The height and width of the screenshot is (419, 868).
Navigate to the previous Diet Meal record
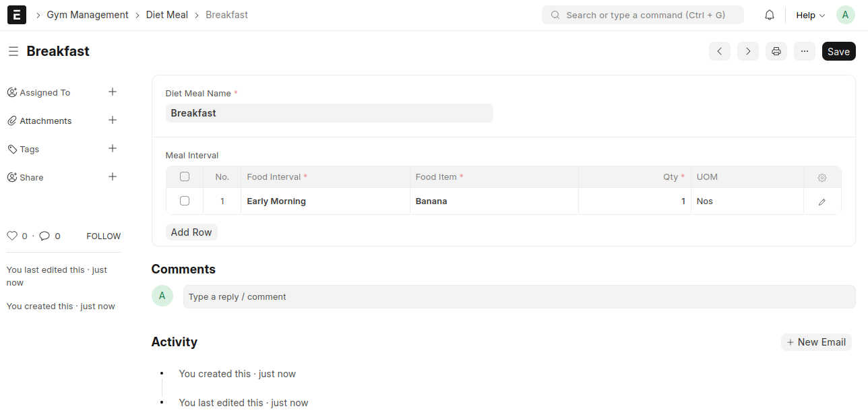[x=719, y=51]
